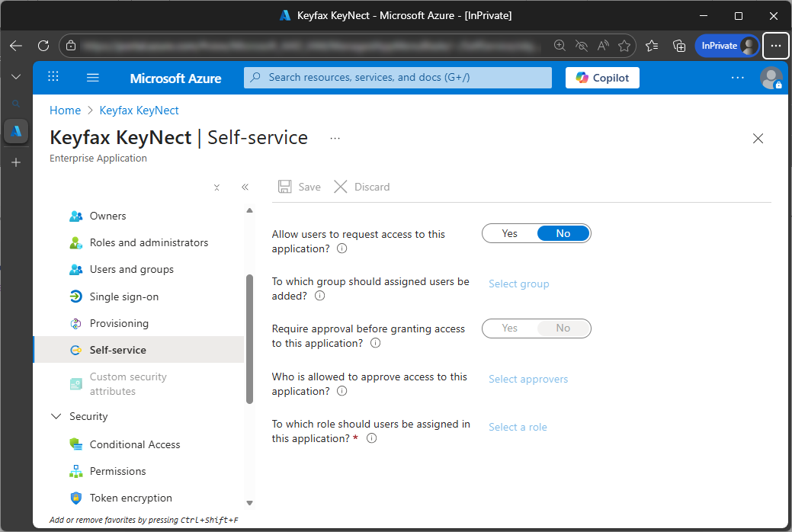Image resolution: width=792 pixels, height=532 pixels.
Task: Click info icon next to request access question
Action: [342, 248]
